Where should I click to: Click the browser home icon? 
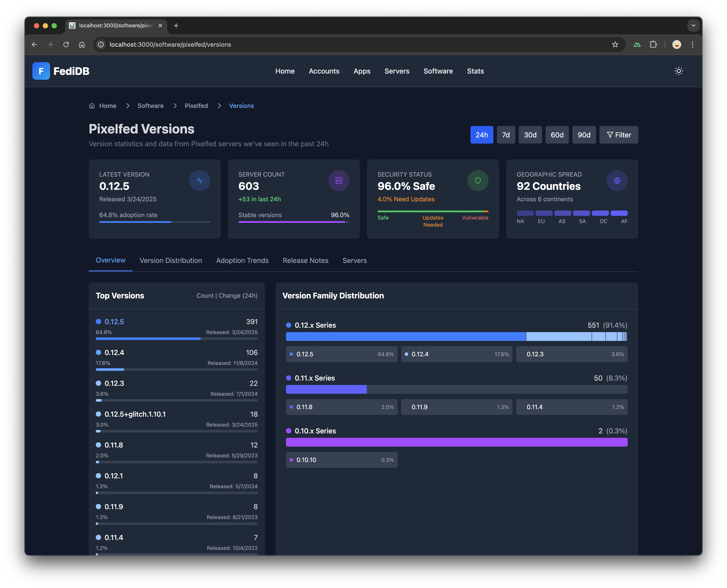82,44
